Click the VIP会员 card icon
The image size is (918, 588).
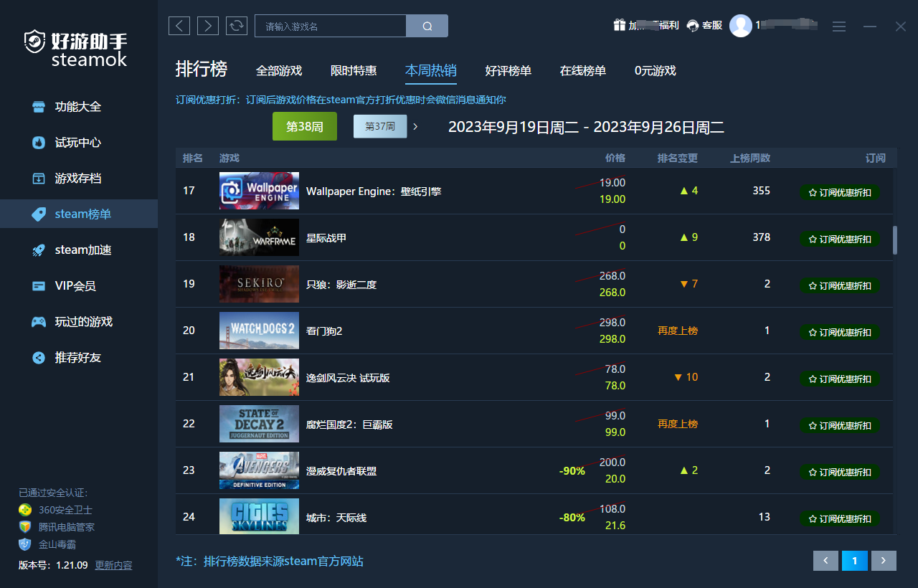coord(39,286)
